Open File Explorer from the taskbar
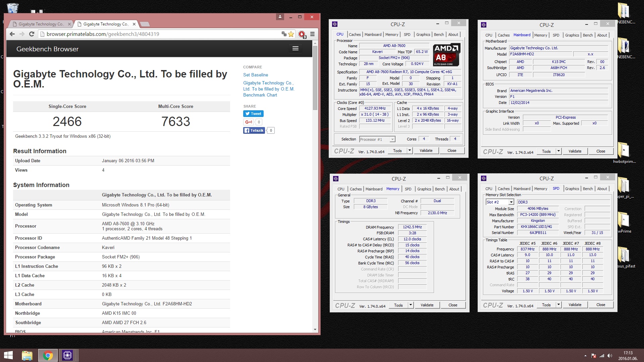Screen dimensions: 644x362 pos(27,355)
